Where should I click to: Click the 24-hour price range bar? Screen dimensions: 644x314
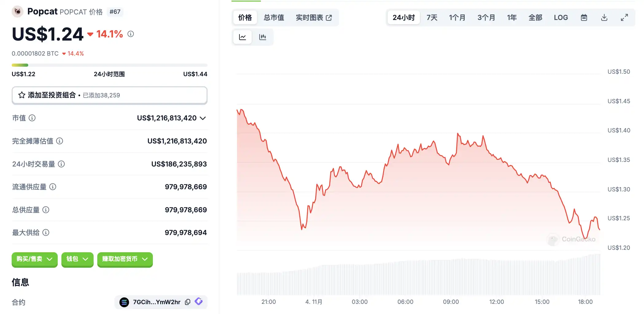pos(109,65)
